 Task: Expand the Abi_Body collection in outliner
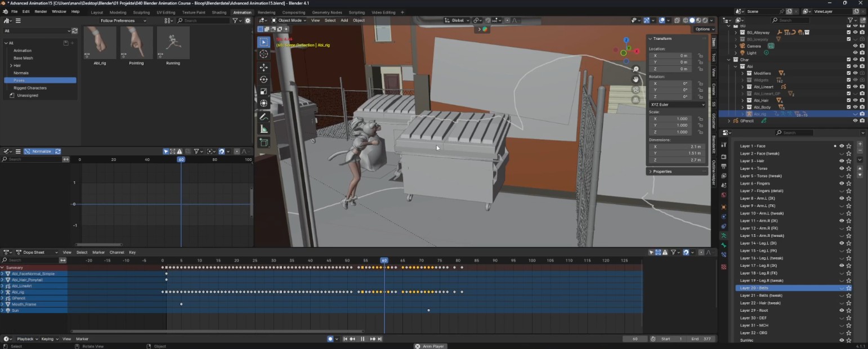tap(742, 107)
